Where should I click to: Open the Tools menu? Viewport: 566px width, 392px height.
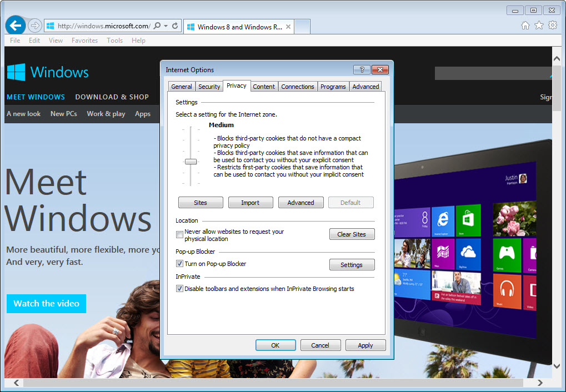(114, 41)
